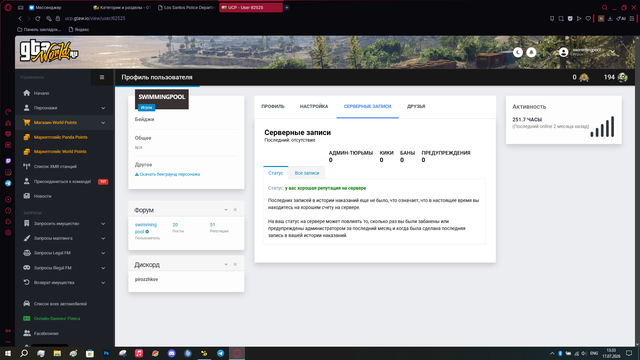Open the Все записи sub-tab
640x360 pixels.
point(307,173)
